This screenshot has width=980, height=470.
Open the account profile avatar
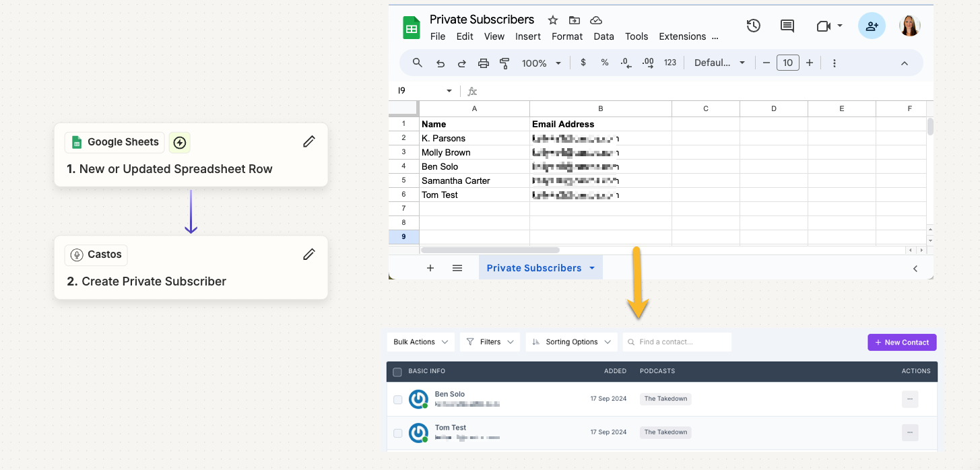tap(910, 26)
